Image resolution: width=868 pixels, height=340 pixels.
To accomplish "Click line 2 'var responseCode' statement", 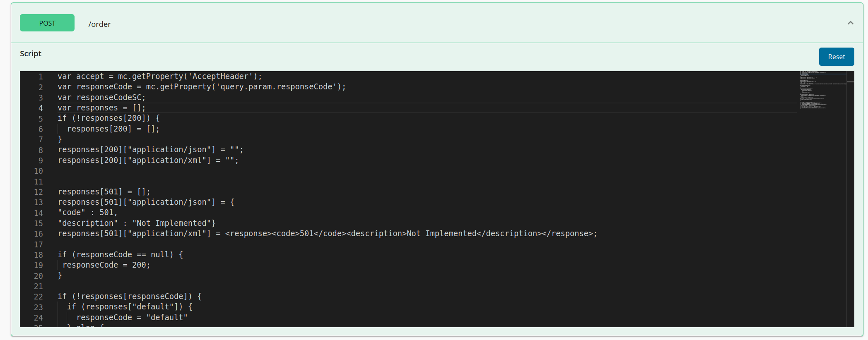I will (202, 86).
